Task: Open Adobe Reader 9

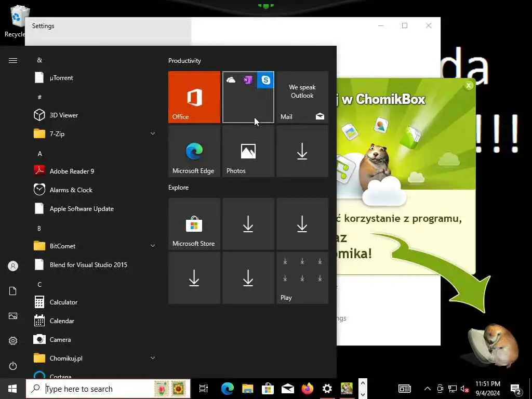Action: point(95,171)
